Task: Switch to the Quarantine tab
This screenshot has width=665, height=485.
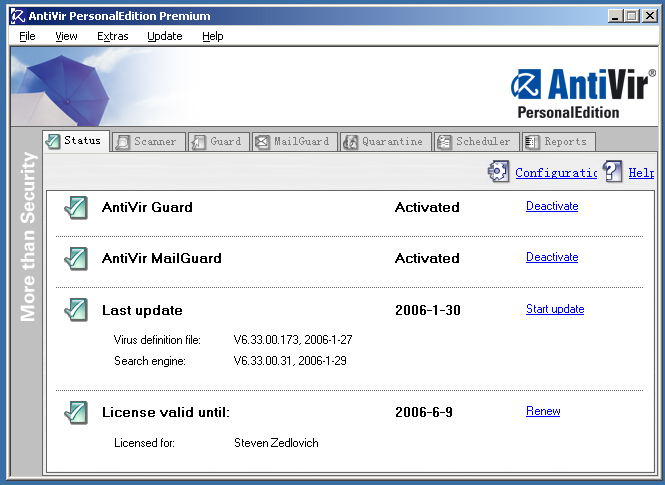Action: point(386,142)
